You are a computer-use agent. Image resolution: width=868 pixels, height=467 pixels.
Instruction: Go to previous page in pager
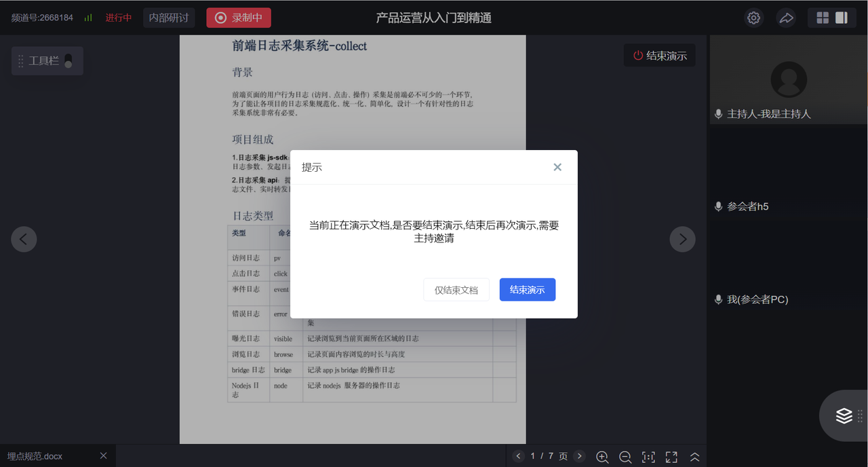click(x=519, y=456)
